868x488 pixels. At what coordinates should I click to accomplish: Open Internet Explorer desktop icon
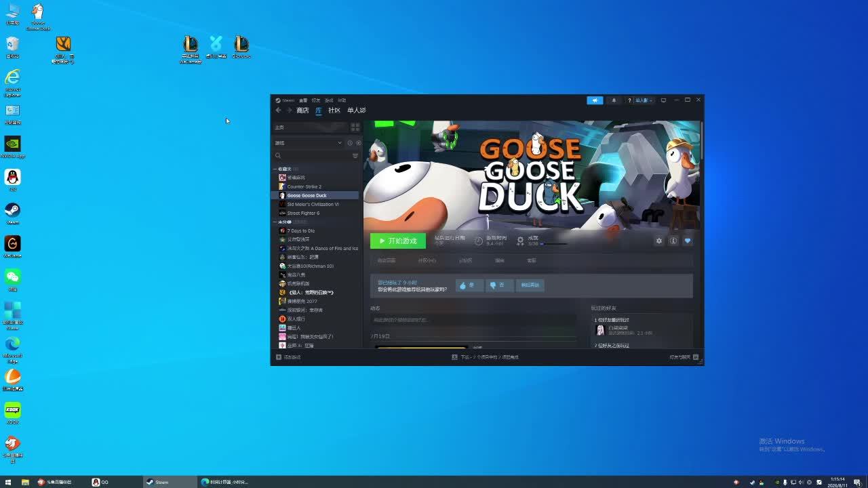tap(12, 83)
